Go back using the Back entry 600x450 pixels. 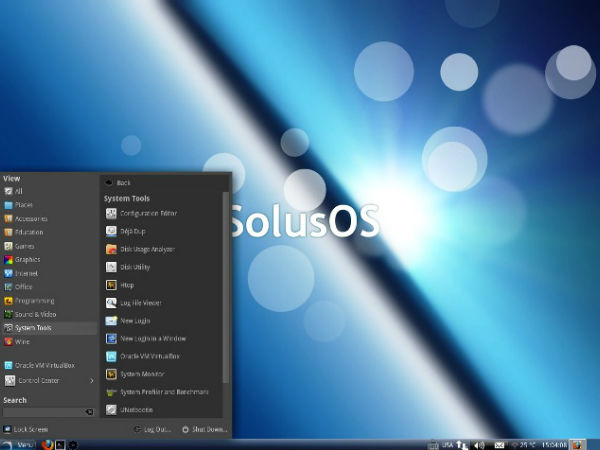123,182
